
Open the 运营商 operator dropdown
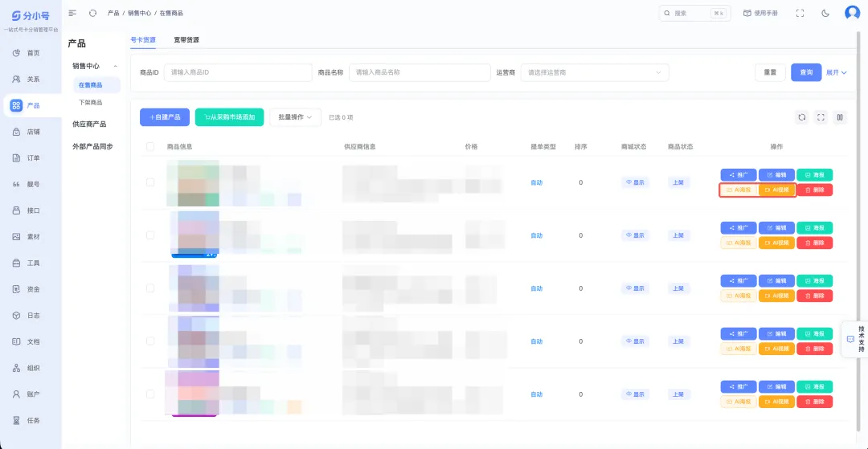point(595,72)
